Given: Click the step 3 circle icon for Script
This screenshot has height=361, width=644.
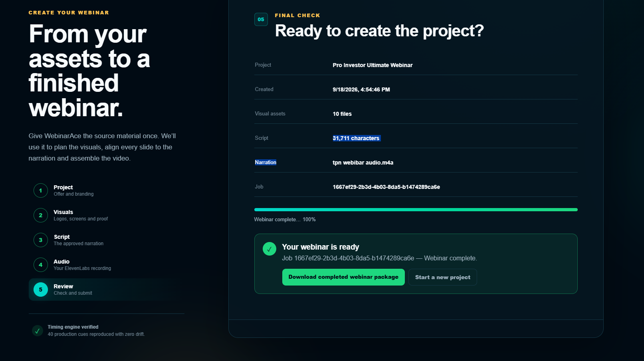Looking at the screenshot, I should pyautogui.click(x=40, y=240).
